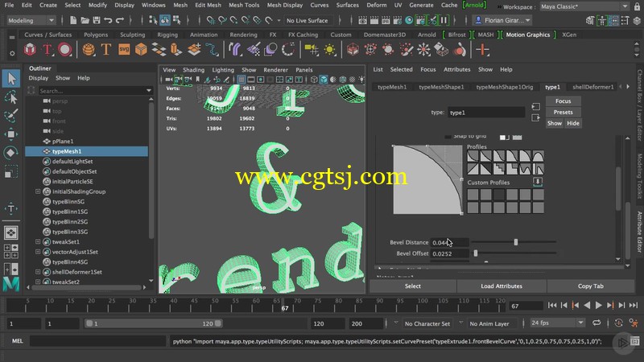Open the user account Florian Girar dropdown
Screen dimensions: 644x362
502,20
